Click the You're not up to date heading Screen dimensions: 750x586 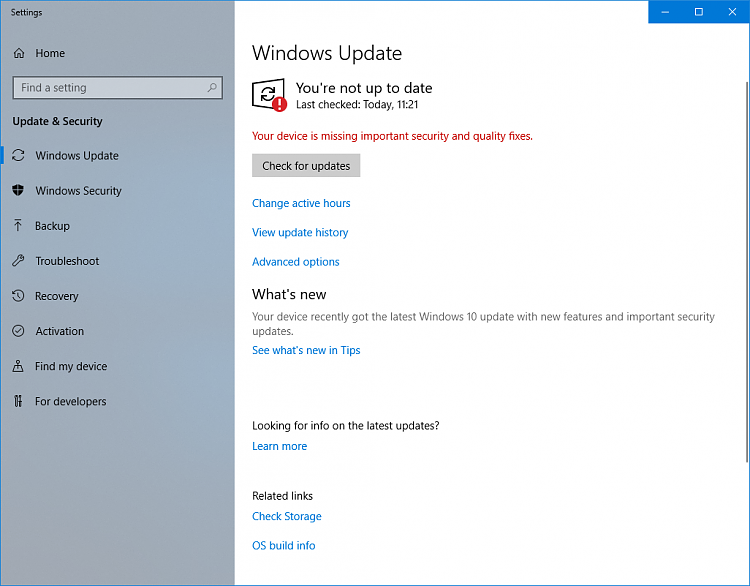[364, 88]
